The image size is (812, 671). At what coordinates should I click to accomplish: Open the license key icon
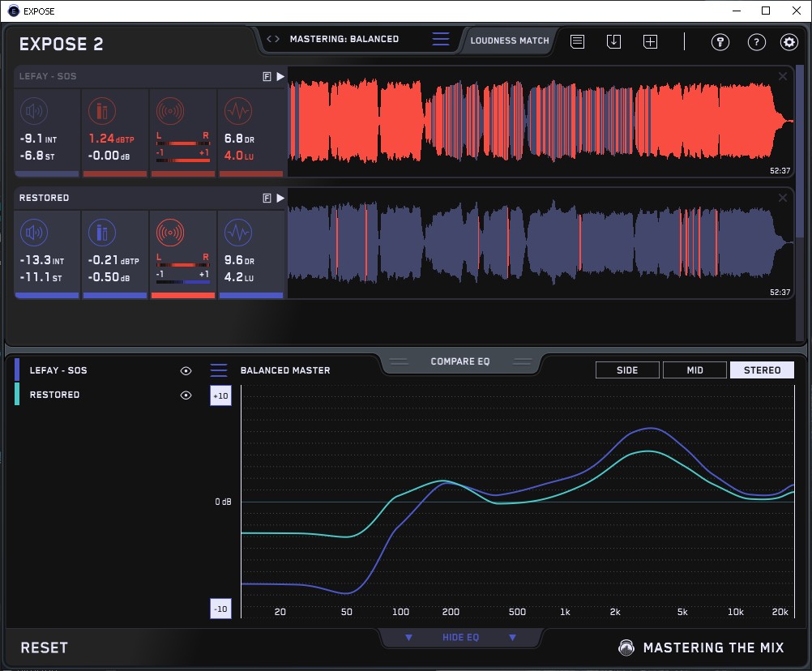tap(720, 42)
